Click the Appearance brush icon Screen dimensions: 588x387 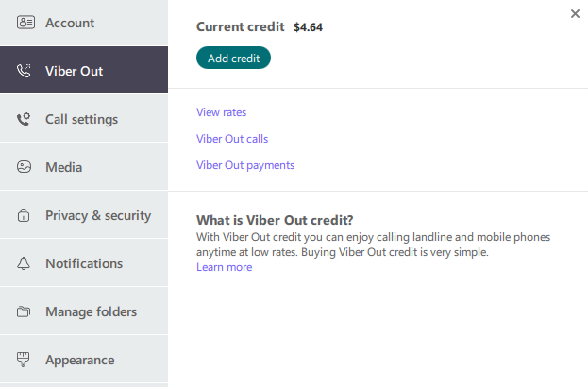click(25, 360)
